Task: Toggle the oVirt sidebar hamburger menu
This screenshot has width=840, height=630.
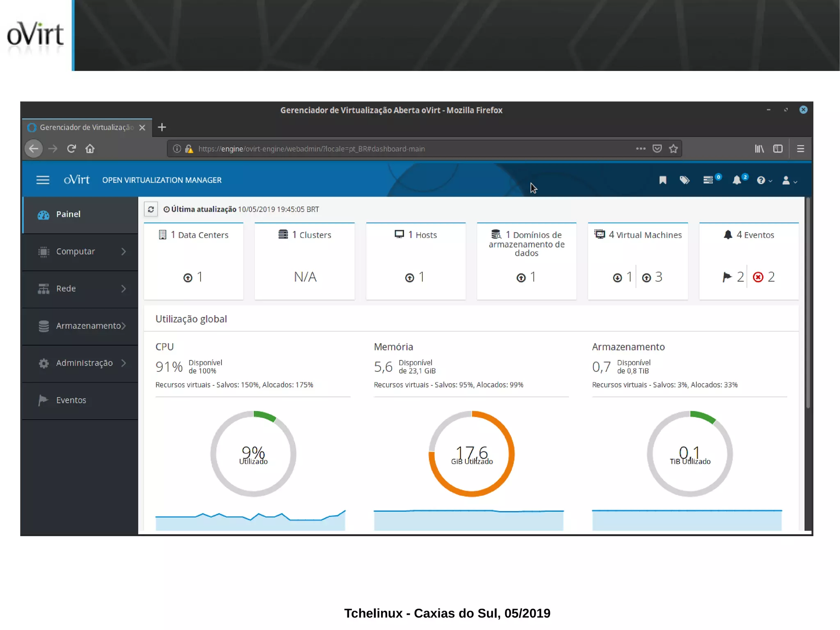Action: [x=43, y=180]
